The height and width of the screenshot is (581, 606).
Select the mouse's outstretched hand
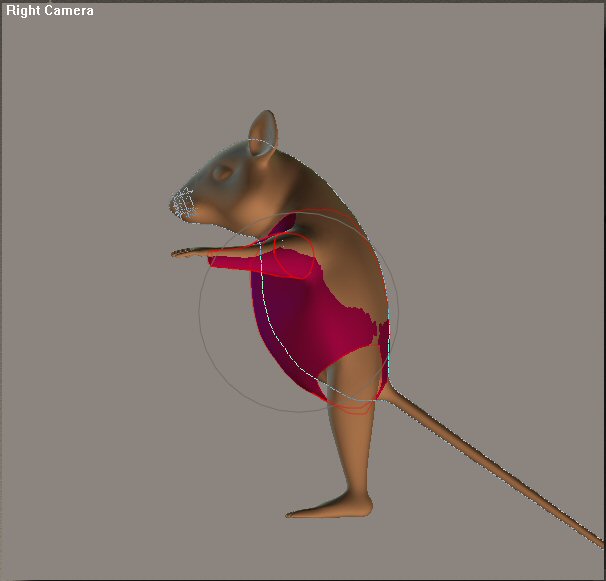[x=191, y=253]
